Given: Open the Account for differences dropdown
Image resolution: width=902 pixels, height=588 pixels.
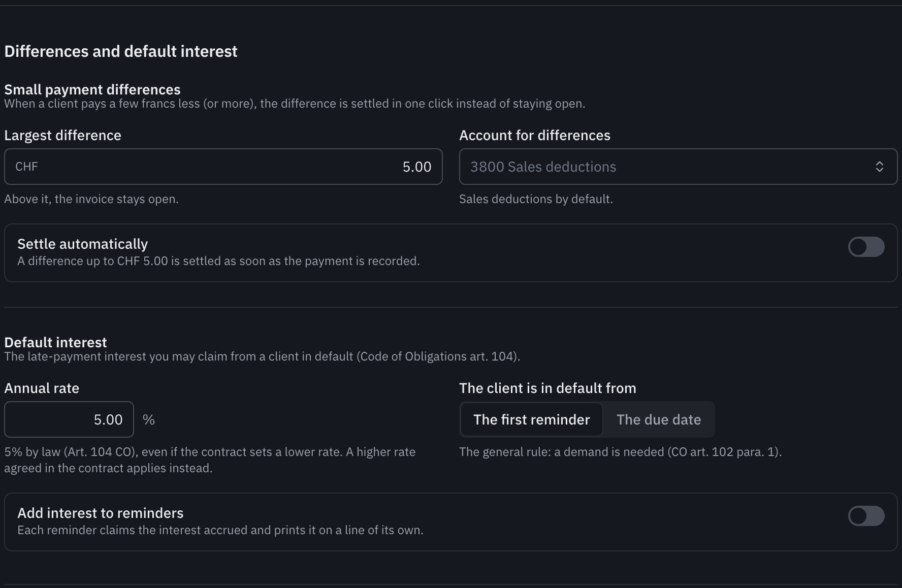Looking at the screenshot, I should (x=678, y=167).
